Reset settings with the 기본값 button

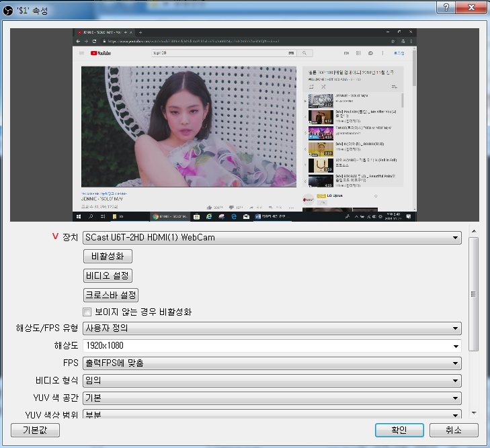pos(36,431)
